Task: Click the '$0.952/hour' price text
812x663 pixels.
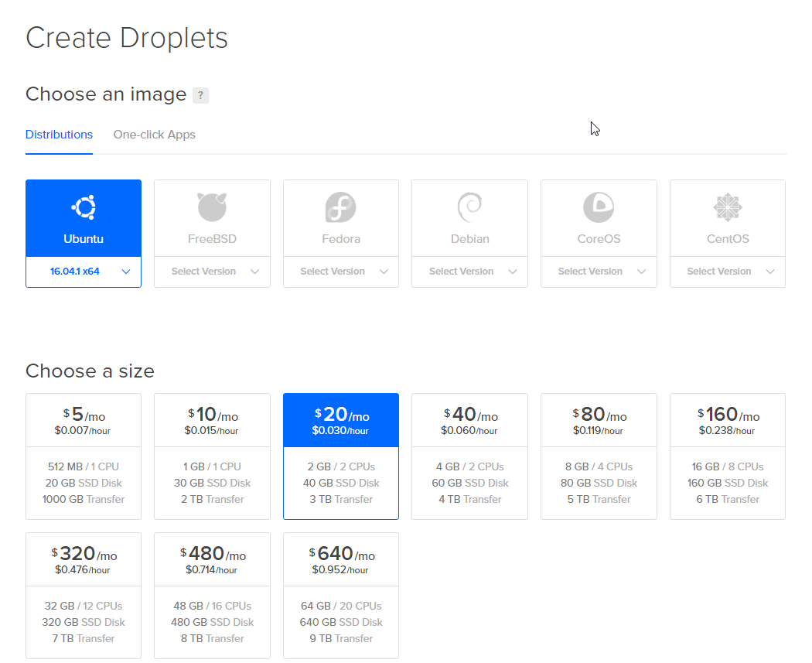Action: 340,570
